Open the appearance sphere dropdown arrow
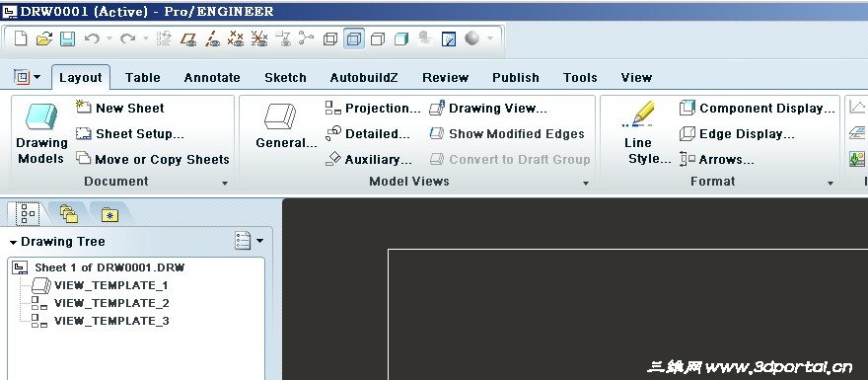The image size is (868, 380). [490, 38]
